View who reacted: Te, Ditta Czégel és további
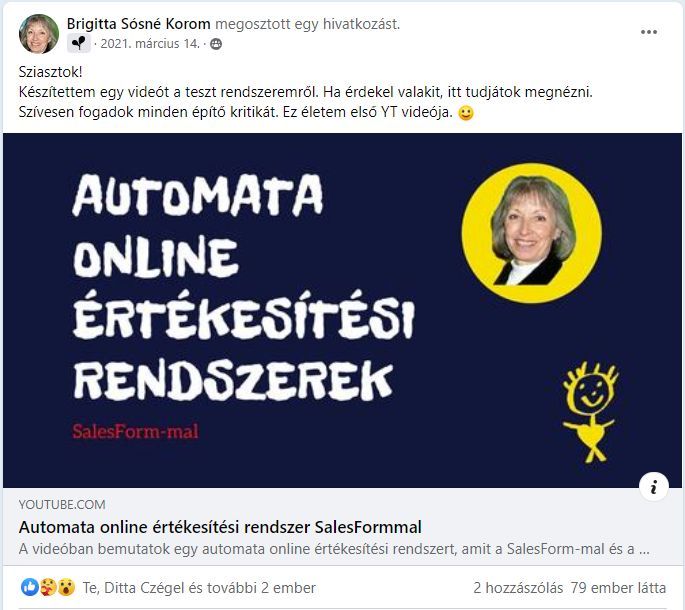 point(199,588)
